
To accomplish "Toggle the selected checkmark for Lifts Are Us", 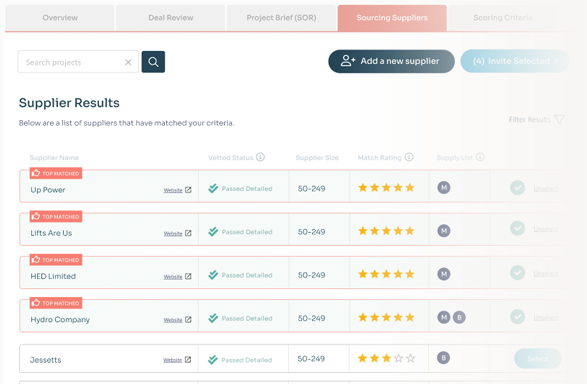I will [x=517, y=228].
